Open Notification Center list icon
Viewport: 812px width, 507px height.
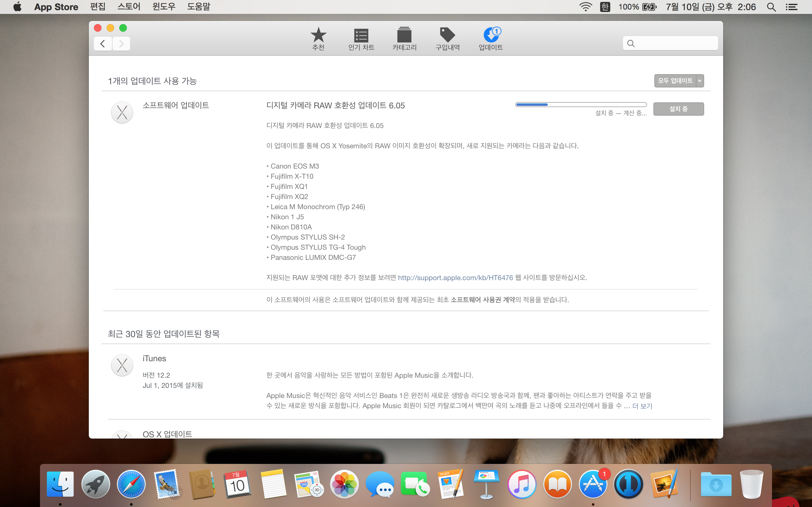coord(791,7)
